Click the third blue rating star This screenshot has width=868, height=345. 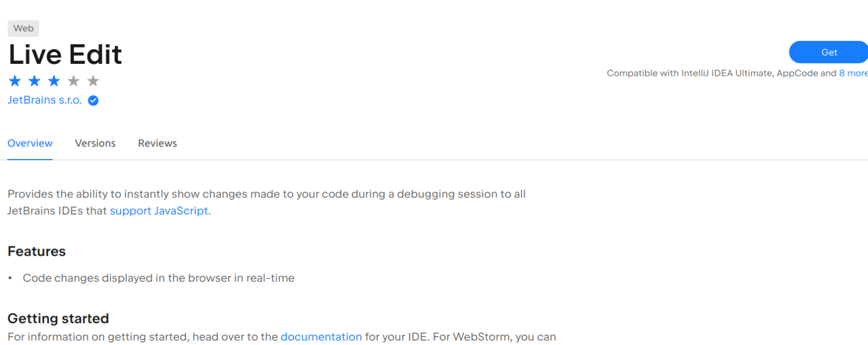[54, 81]
